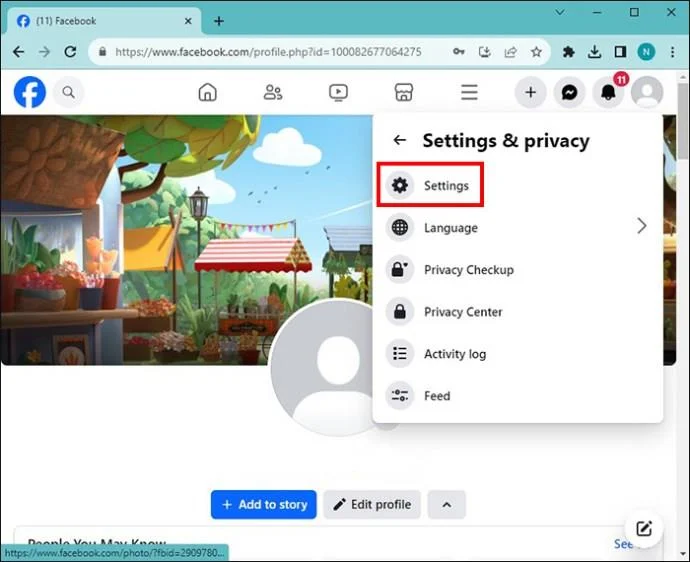This screenshot has width=690, height=562.
Task: Open the Watch video icon
Action: (338, 92)
